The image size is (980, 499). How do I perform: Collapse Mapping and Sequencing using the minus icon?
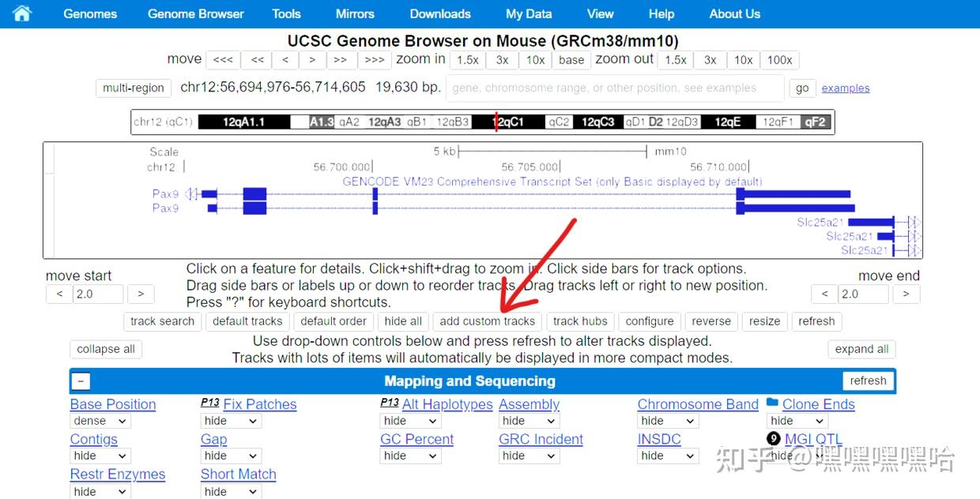pos(81,381)
